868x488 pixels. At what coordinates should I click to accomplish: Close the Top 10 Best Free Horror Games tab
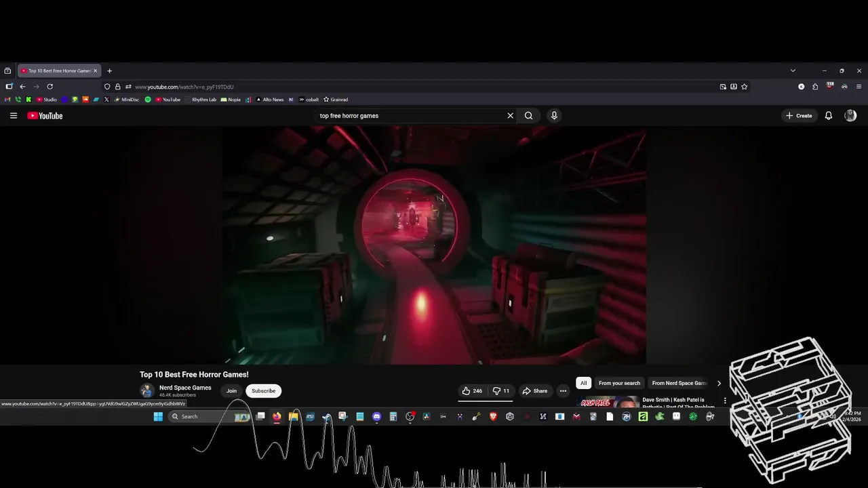[x=95, y=70]
